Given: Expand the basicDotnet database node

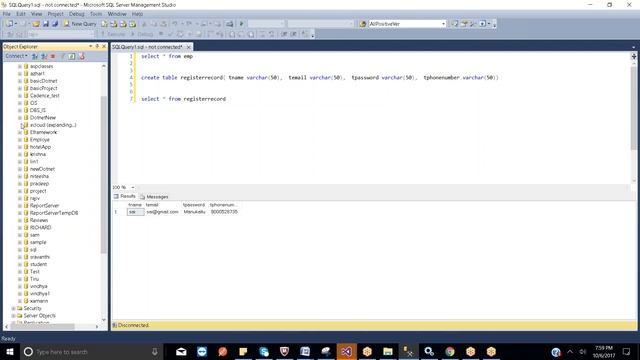Looking at the screenshot, I should [x=20, y=81].
